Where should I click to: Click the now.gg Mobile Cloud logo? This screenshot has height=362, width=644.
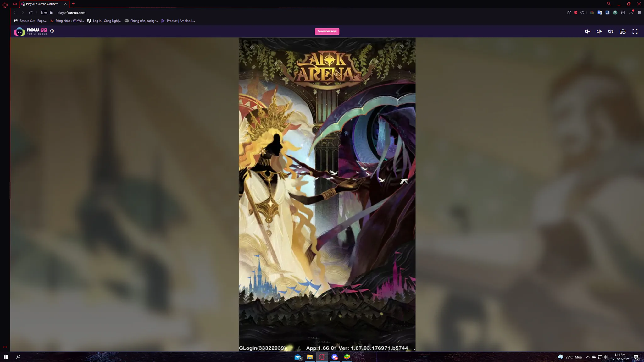(x=31, y=31)
